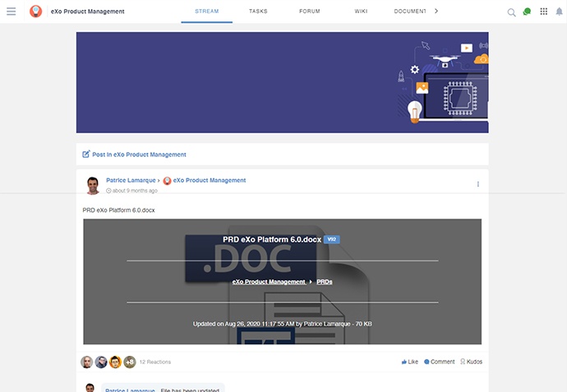This screenshot has height=392, width=567.
Task: Open the Wiki tab
Action: 361,12
